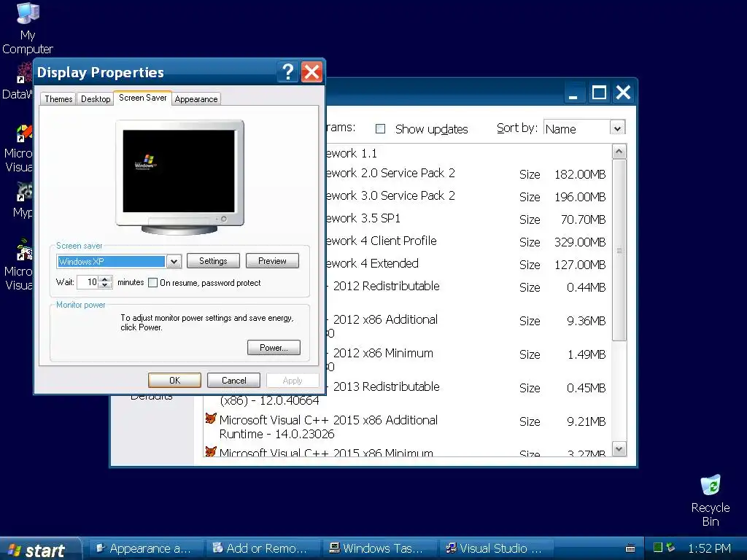Click the on-screen keyboard tray icon
Image resolution: width=747 pixels, height=560 pixels.
pos(630,548)
